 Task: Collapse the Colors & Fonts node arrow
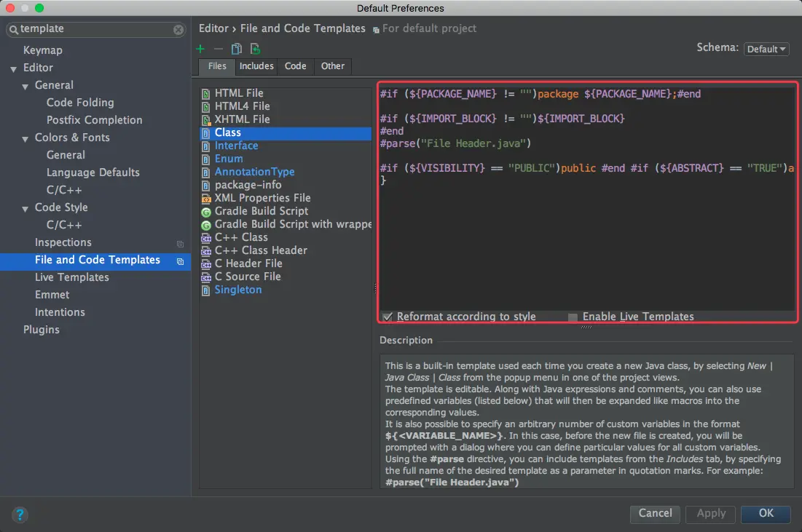(x=25, y=139)
